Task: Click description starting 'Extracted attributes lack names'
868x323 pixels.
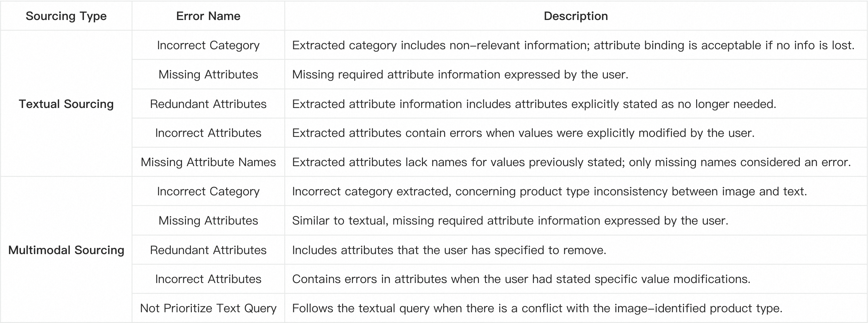Action: tap(571, 162)
